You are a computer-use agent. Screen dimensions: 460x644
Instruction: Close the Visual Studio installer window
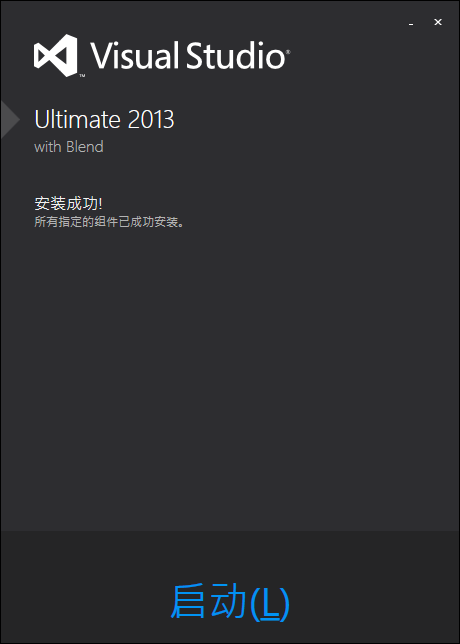(x=438, y=22)
